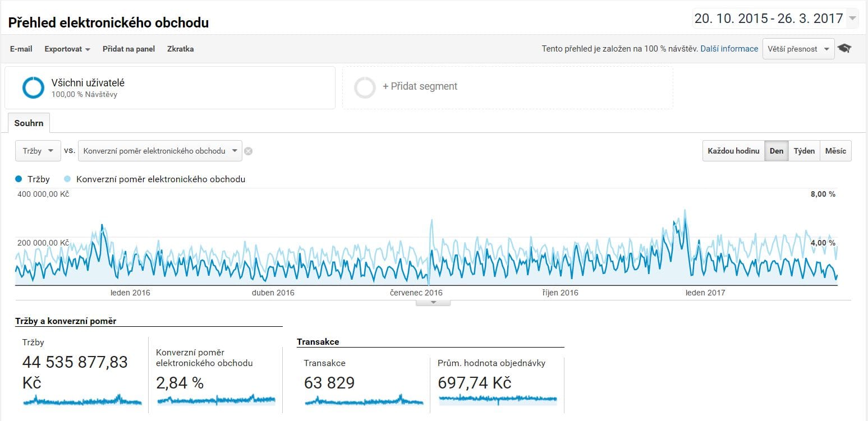Select the Souhrn tab
868x421 pixels.
29,123
